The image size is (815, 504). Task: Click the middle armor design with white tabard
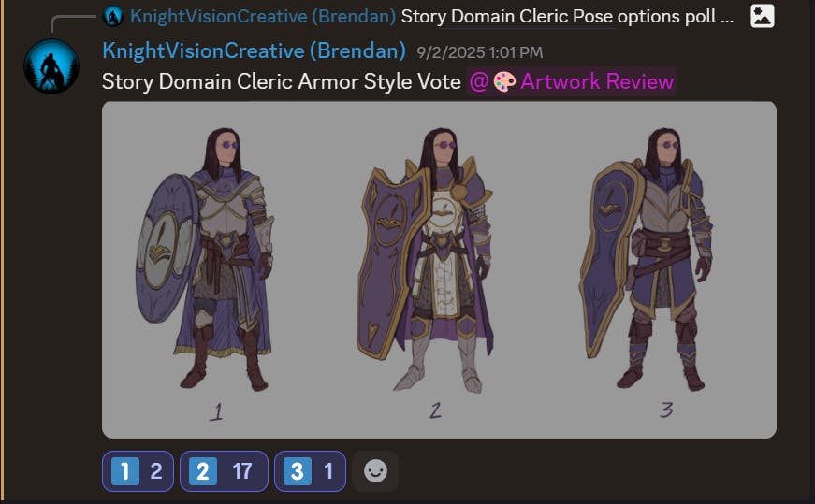426,260
